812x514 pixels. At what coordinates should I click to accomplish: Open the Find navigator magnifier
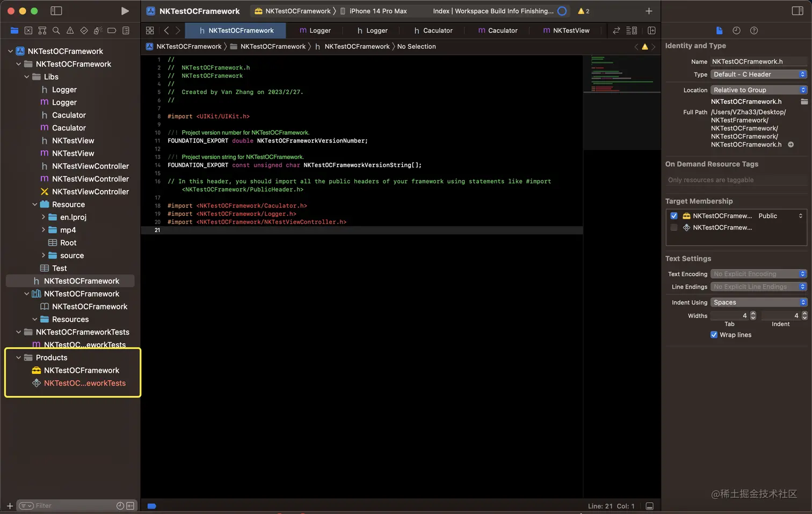click(56, 31)
